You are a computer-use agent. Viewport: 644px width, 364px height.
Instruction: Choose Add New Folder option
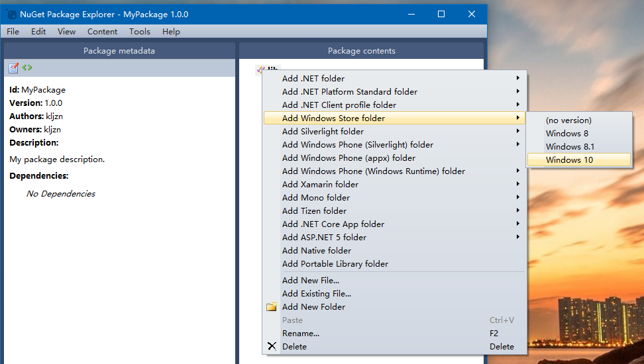[x=394, y=306]
